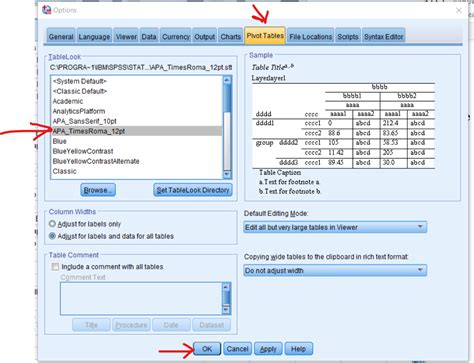Confirm with the OK button
The width and height of the screenshot is (474, 363).
(207, 349)
